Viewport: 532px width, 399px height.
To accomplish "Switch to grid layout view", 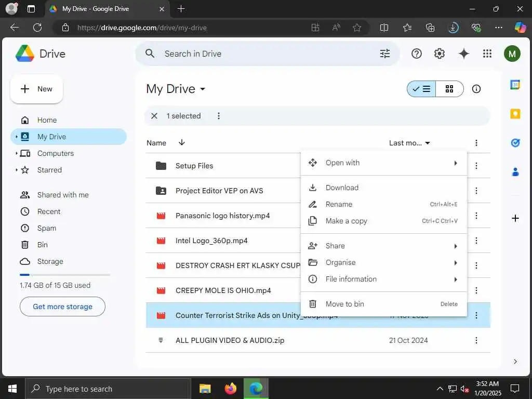I will coord(449,89).
